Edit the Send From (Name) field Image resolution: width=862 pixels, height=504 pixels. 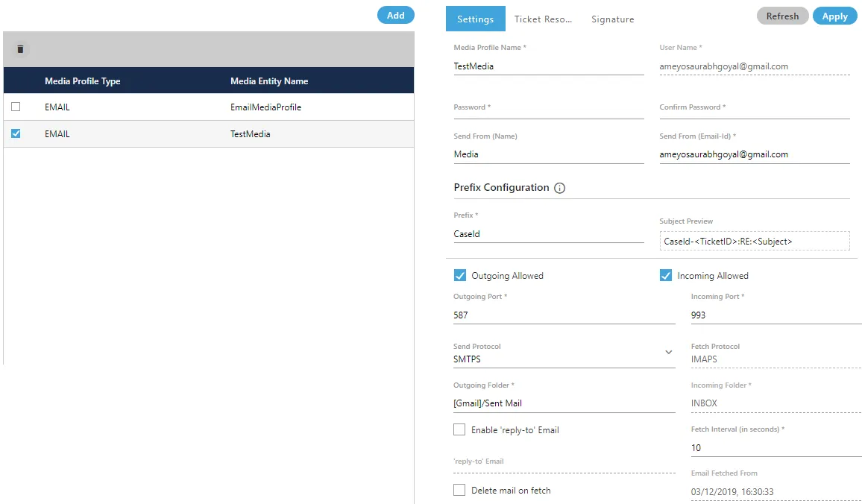pos(549,154)
